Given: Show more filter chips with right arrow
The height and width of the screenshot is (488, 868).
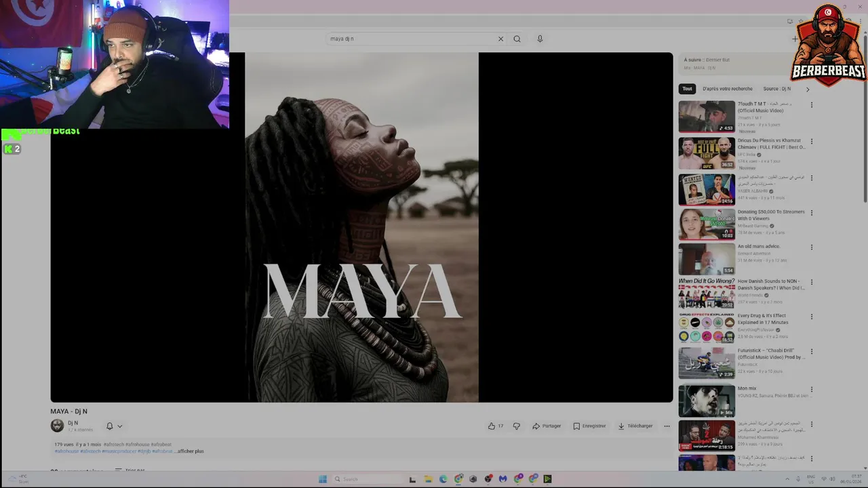Looking at the screenshot, I should pyautogui.click(x=807, y=89).
